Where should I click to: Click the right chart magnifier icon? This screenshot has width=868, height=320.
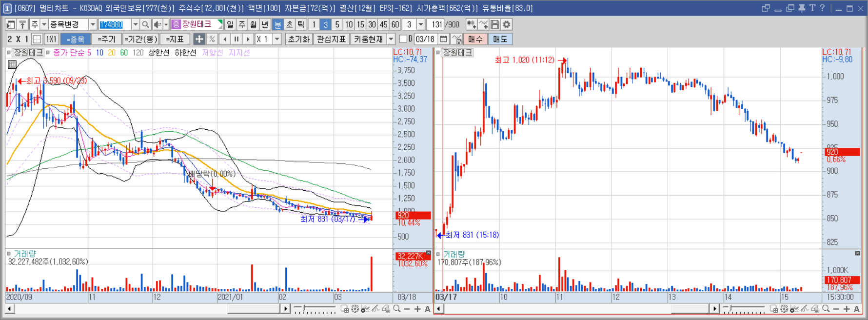[826, 309]
